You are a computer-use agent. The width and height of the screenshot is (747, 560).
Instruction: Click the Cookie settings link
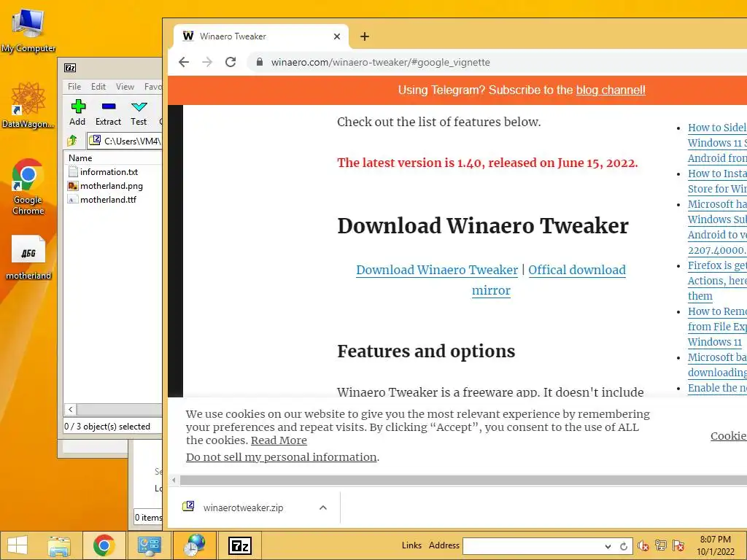pos(729,436)
